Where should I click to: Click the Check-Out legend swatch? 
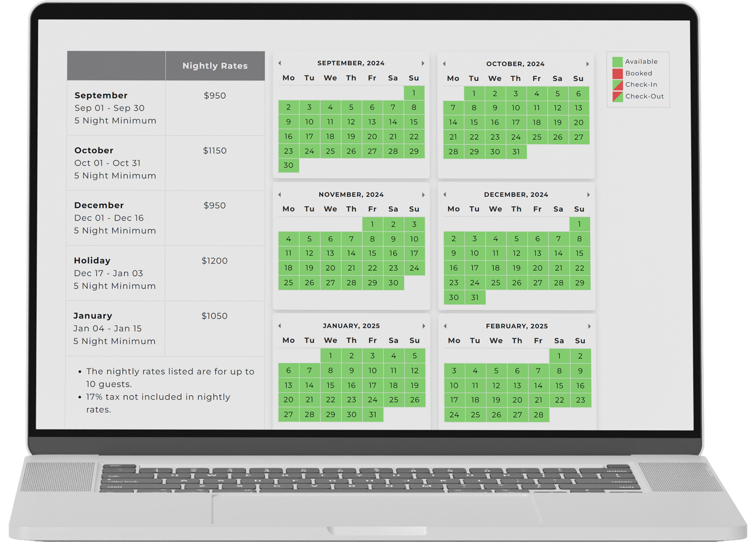coord(618,97)
